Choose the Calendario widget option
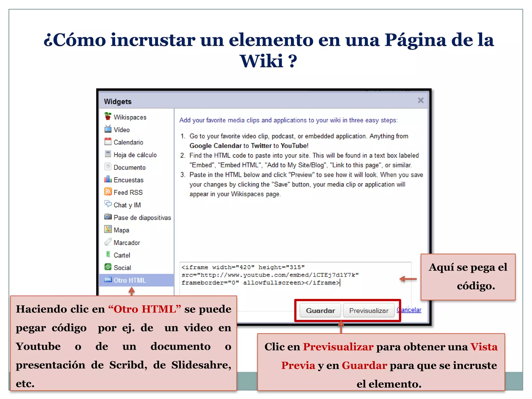This screenshot has width=532, height=399. pos(128,142)
